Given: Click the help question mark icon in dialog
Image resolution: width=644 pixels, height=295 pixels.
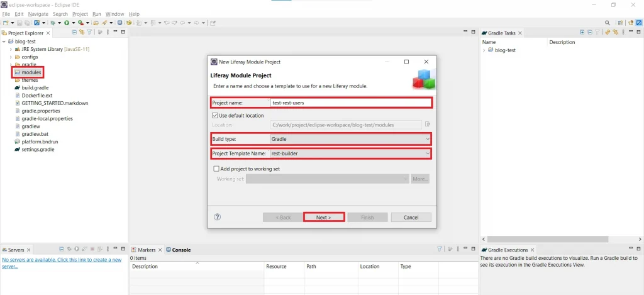Looking at the screenshot, I should click(217, 217).
